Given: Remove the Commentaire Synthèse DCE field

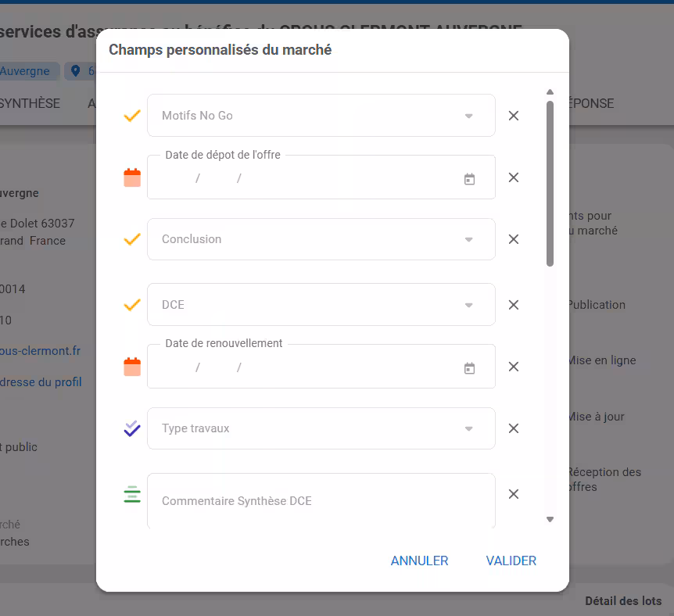Looking at the screenshot, I should 514,494.
